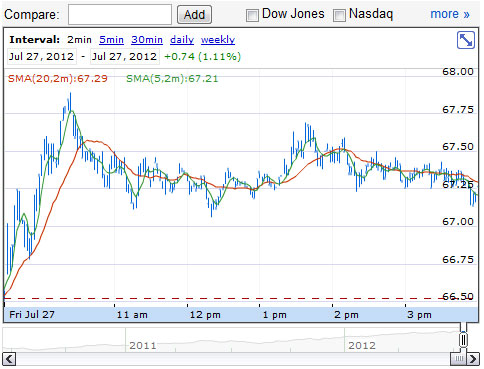
Task: Click the 68.00 price axis label
Action: [458, 72]
